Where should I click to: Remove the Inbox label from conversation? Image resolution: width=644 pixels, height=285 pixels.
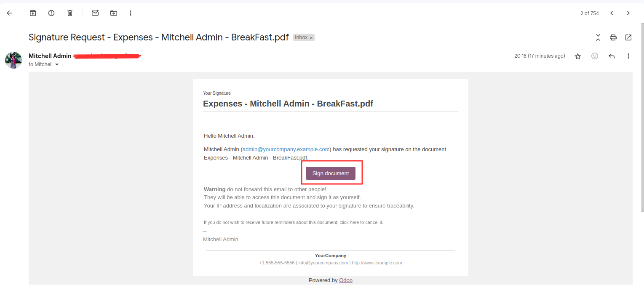coord(311,38)
